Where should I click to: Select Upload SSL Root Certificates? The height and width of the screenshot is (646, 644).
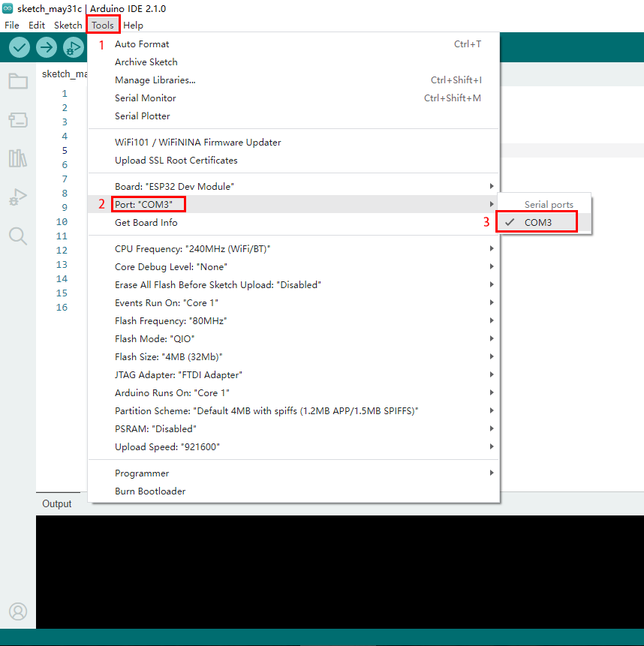(293, 161)
